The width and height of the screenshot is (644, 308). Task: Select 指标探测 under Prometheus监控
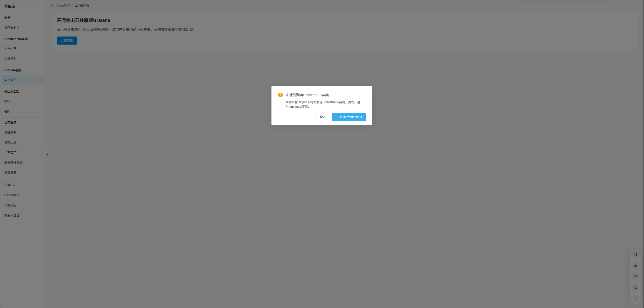click(x=10, y=59)
